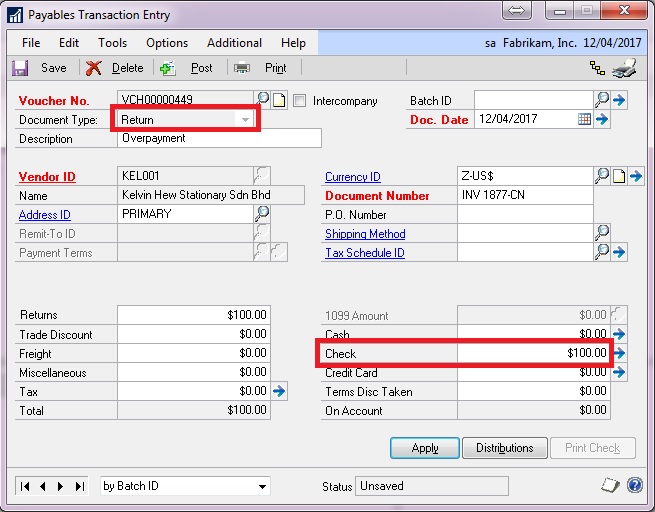Open the Batch ID lookup magnifier
655x512 pixels.
pos(602,99)
